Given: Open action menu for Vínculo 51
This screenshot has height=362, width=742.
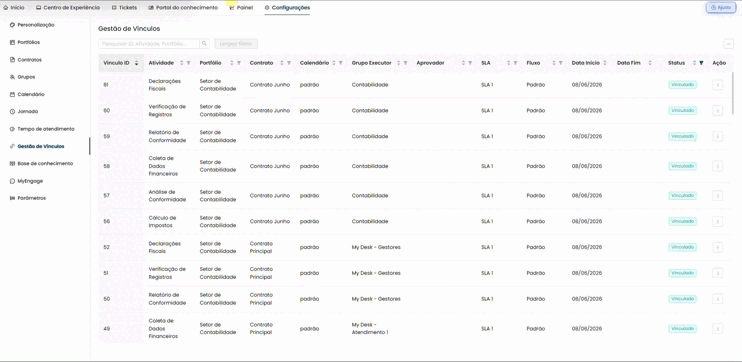Looking at the screenshot, I should (x=717, y=273).
